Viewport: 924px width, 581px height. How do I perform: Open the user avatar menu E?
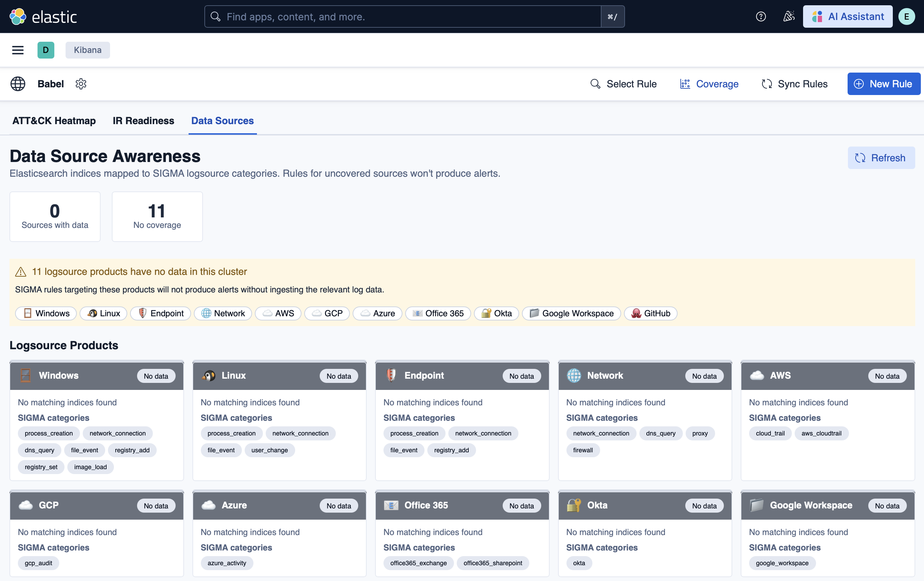tap(906, 16)
